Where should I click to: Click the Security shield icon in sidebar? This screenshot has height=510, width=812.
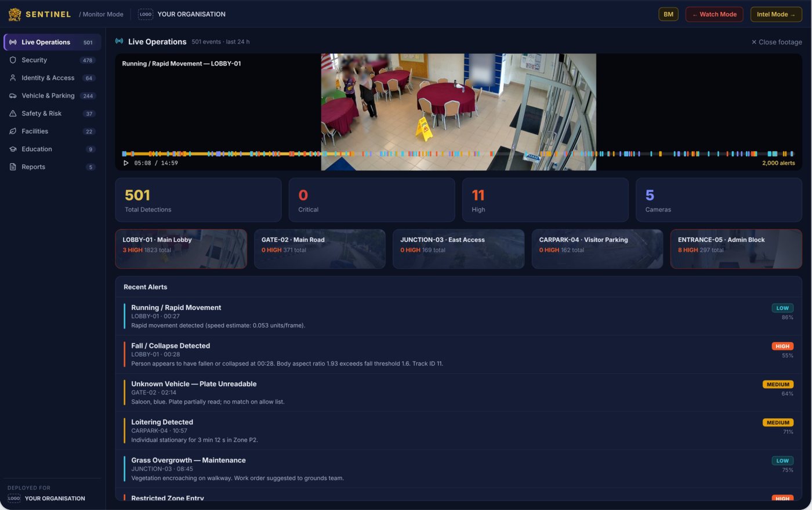13,60
